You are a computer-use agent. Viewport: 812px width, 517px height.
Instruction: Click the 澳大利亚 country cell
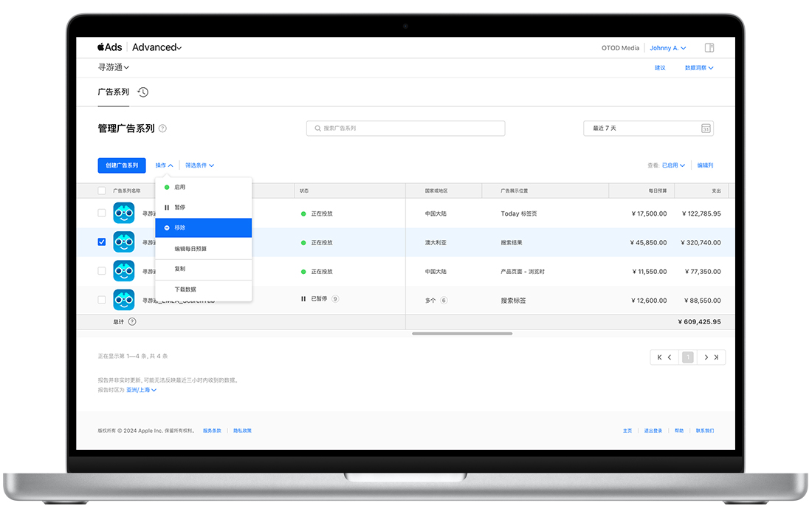[x=436, y=242]
